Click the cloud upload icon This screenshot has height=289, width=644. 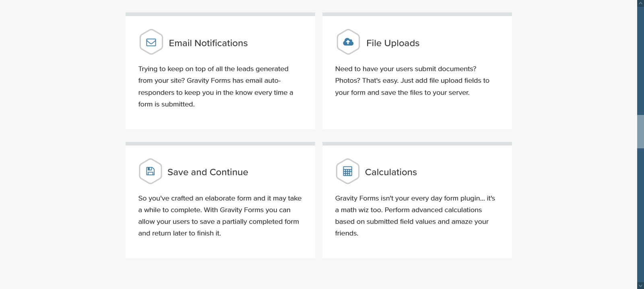(348, 42)
